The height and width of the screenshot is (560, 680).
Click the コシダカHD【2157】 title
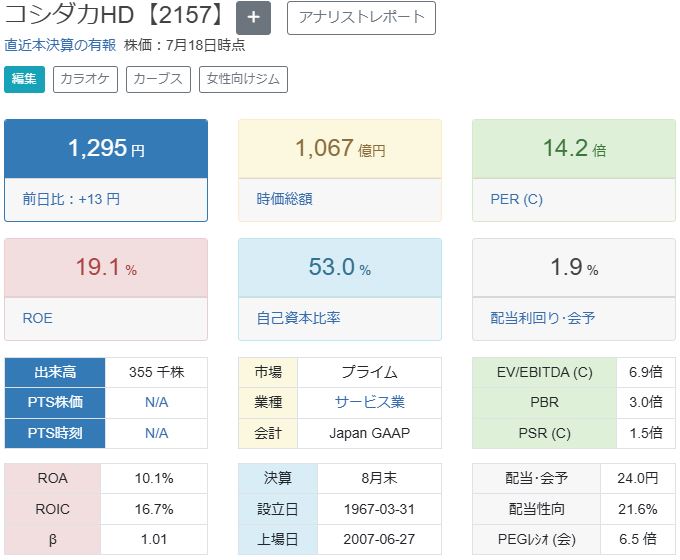coord(116,15)
